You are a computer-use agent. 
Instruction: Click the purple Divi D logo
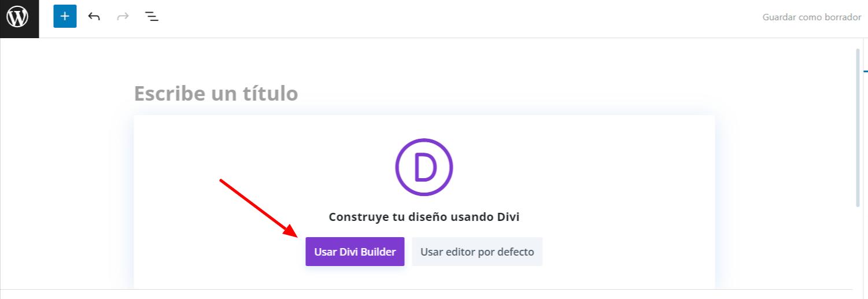424,167
